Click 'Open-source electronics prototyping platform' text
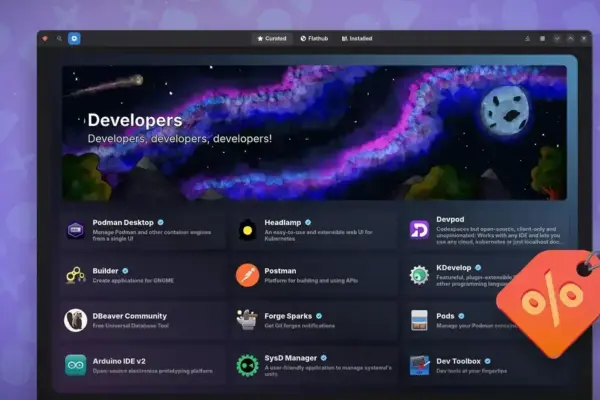This screenshot has height=400, width=600. tap(153, 371)
